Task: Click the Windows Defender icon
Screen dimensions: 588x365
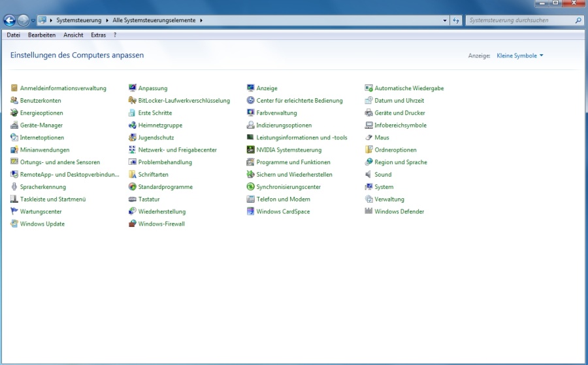Action: (368, 211)
